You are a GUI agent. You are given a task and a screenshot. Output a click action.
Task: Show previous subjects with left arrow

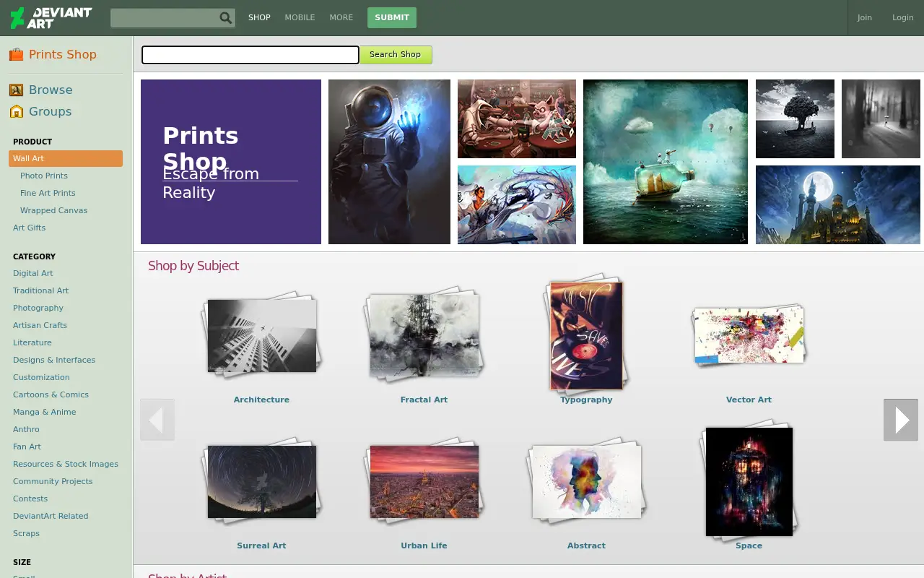157,420
